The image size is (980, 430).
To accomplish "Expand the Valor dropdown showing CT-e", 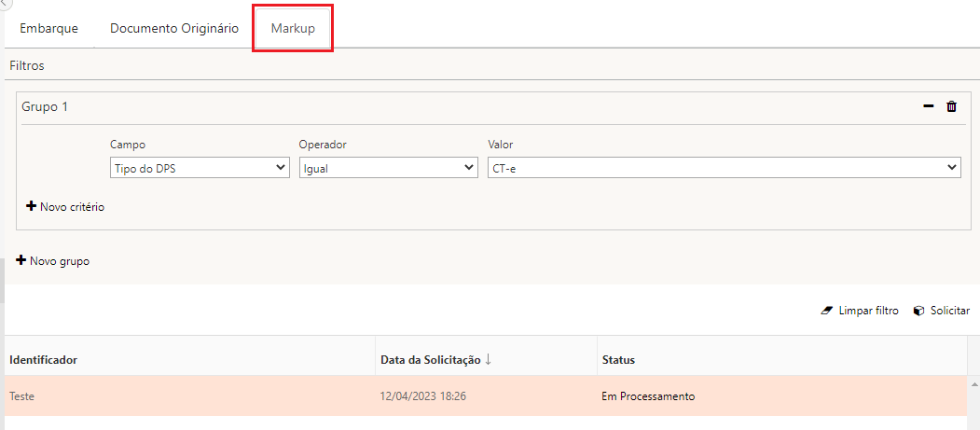I will coord(724,167).
